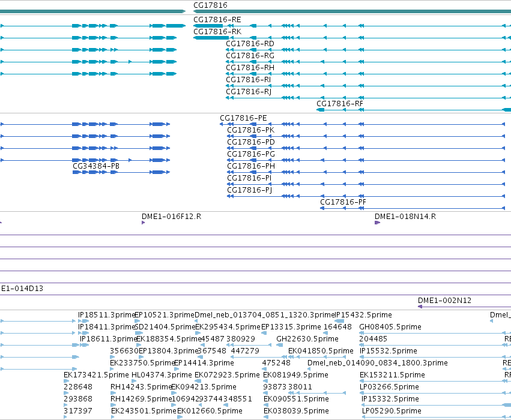Click the CG17816-PG protein label
This screenshot has height=420, width=511.
click(251, 154)
